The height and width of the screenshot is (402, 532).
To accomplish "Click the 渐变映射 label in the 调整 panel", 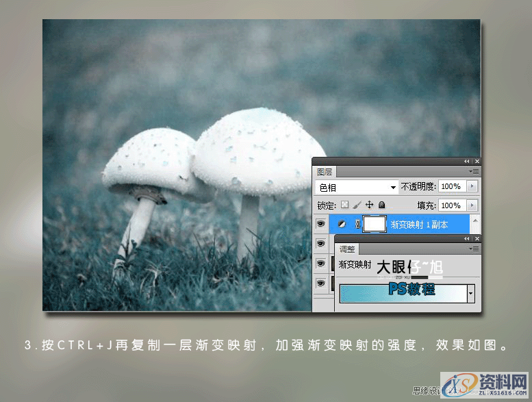I will [x=355, y=264].
